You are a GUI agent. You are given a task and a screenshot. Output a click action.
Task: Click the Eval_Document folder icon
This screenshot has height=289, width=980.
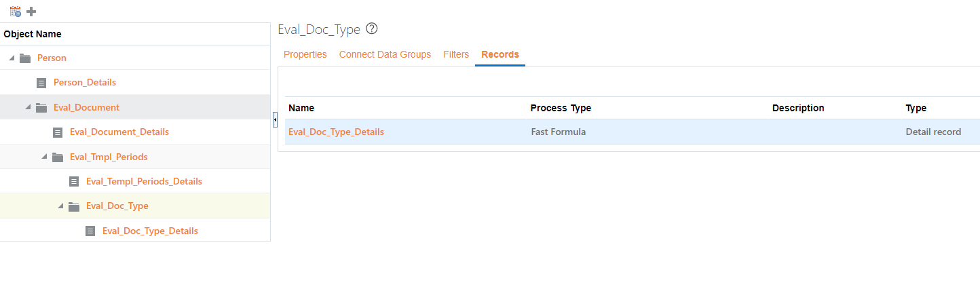click(x=41, y=108)
